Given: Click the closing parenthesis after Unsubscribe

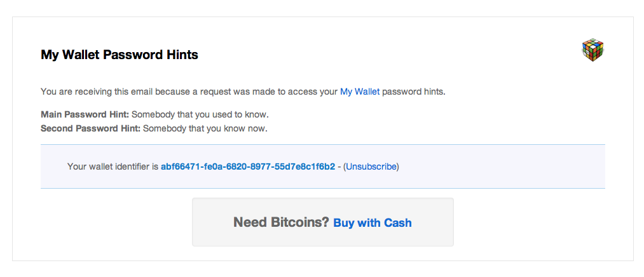Looking at the screenshot, I should 398,166.
